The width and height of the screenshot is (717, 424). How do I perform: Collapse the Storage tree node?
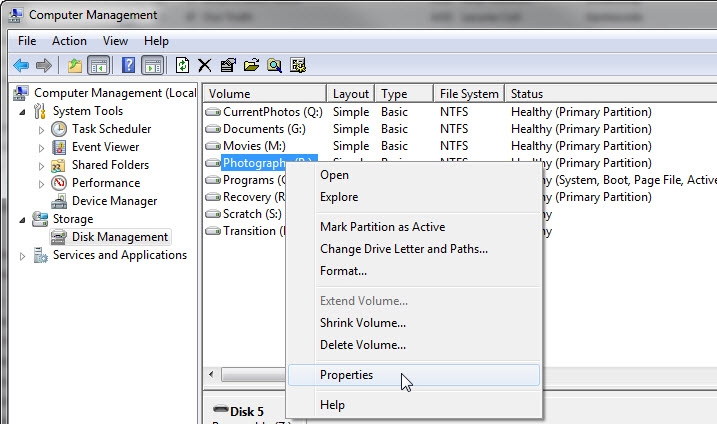click(22, 220)
